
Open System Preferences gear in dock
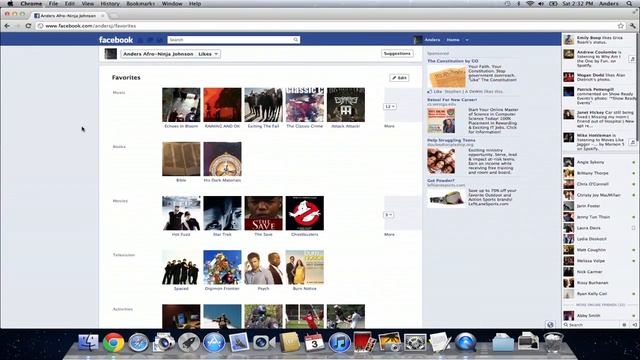point(415,342)
